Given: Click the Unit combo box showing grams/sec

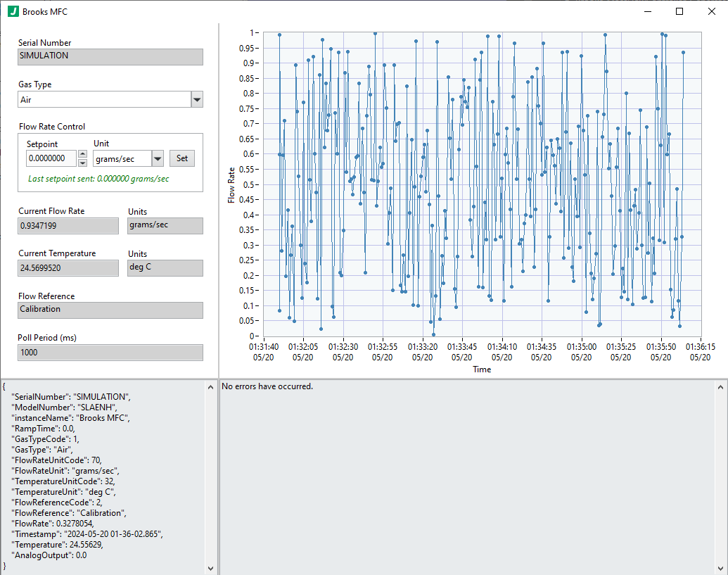Looking at the screenshot, I should 122,159.
